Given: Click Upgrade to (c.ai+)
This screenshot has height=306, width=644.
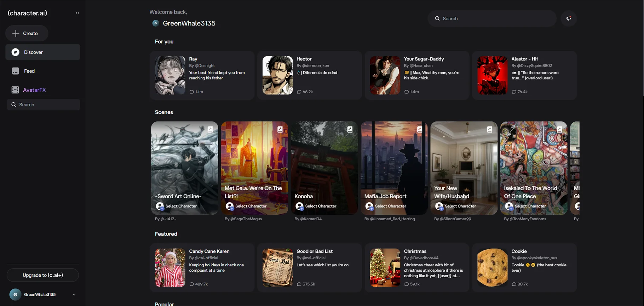Looking at the screenshot, I should (x=43, y=275).
